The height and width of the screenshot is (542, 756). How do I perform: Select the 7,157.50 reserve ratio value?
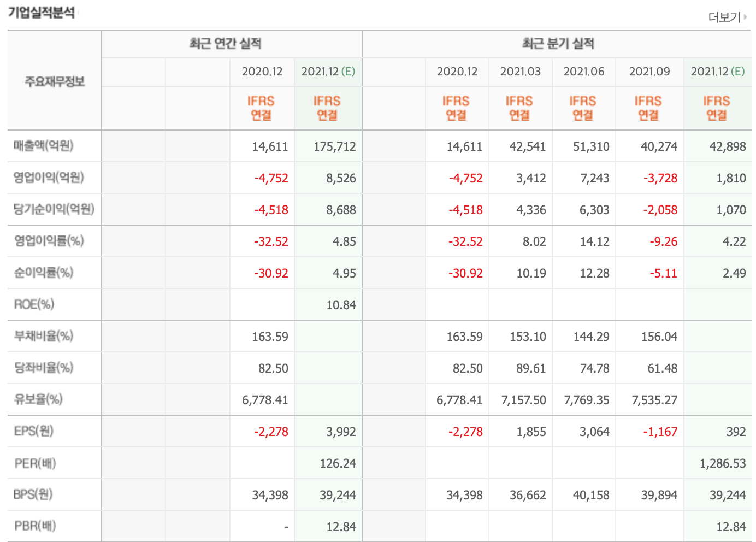coord(523,400)
